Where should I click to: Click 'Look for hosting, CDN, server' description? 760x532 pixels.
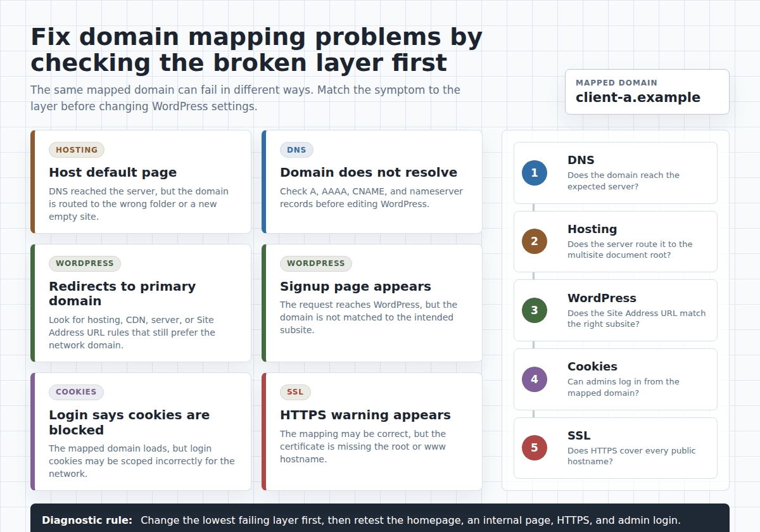coord(132,332)
